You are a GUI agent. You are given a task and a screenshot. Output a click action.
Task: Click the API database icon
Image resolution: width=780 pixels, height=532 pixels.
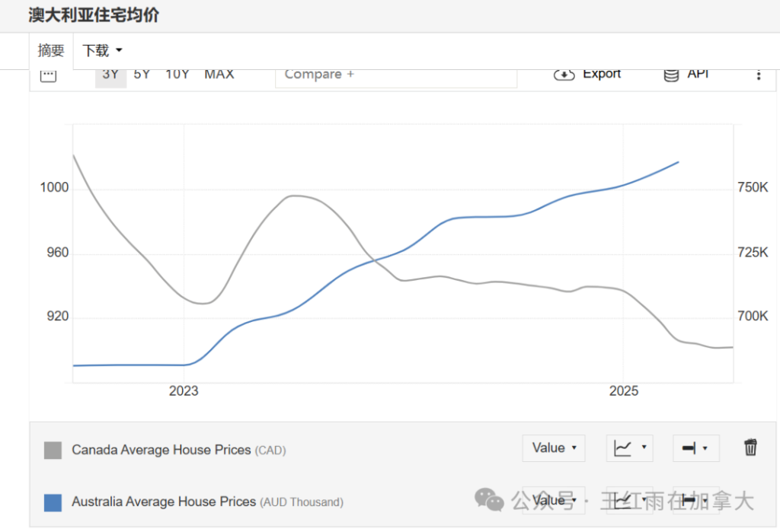[x=671, y=75]
